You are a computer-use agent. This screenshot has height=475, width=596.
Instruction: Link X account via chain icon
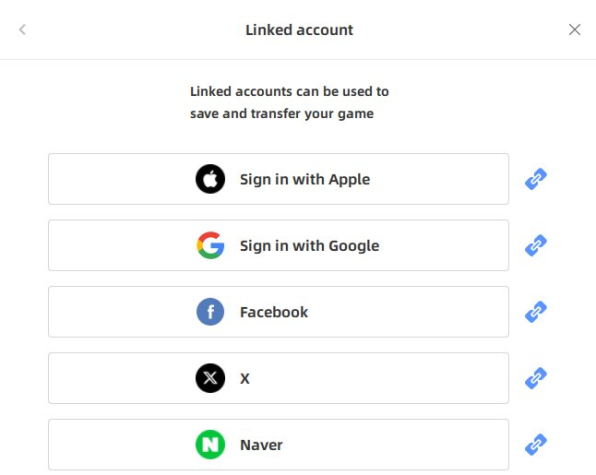pyautogui.click(x=536, y=378)
